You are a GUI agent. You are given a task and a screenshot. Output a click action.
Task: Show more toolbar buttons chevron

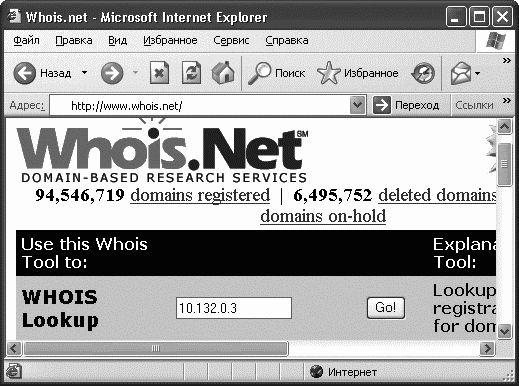[x=507, y=60]
